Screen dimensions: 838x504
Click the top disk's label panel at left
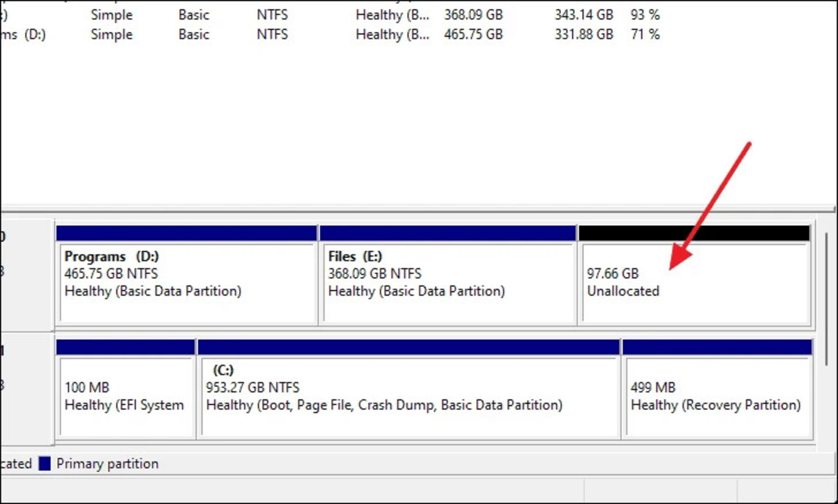(x=26, y=275)
